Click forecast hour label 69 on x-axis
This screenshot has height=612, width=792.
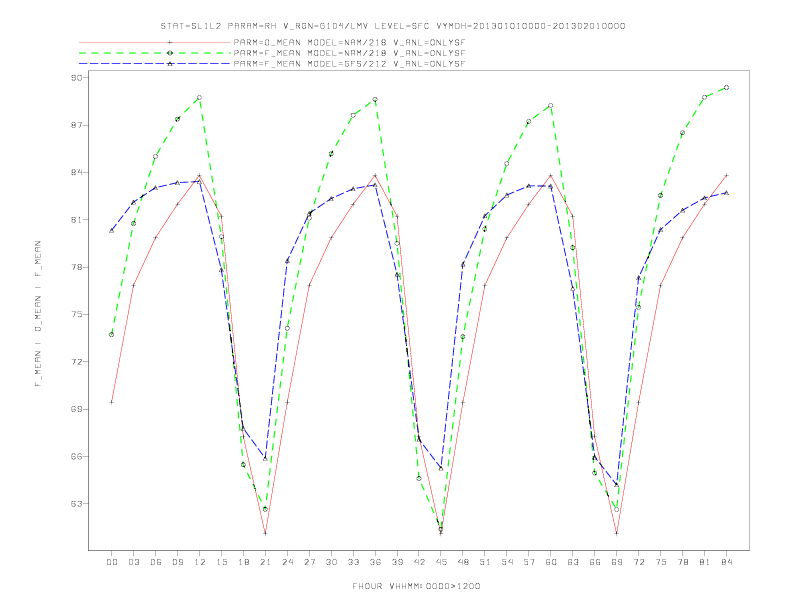pos(617,562)
